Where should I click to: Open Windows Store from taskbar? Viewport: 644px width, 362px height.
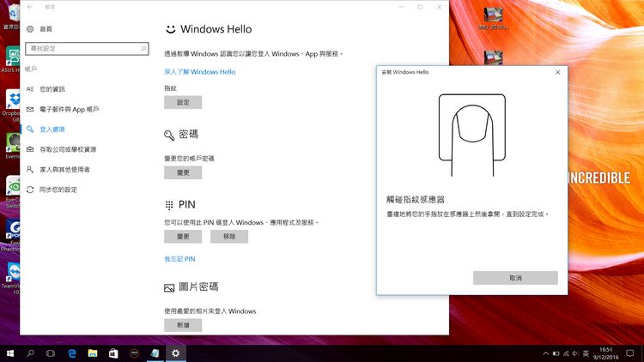pos(113,353)
